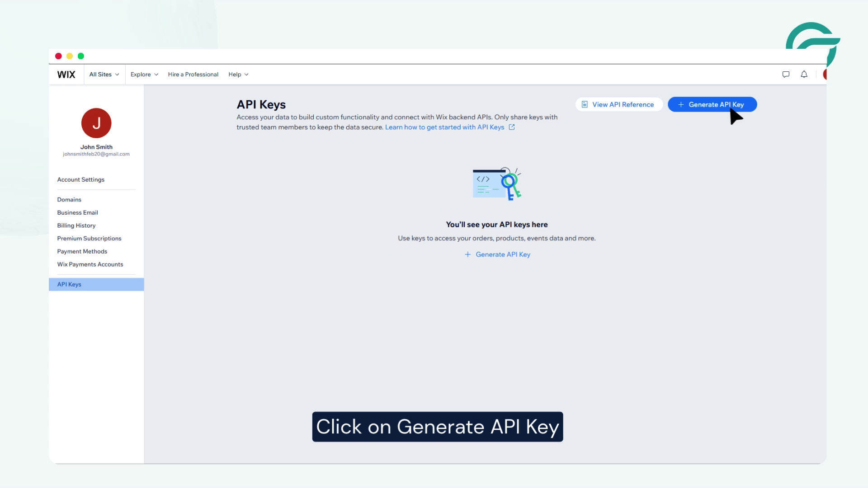
Task: Expand the Help menu
Action: point(238,75)
